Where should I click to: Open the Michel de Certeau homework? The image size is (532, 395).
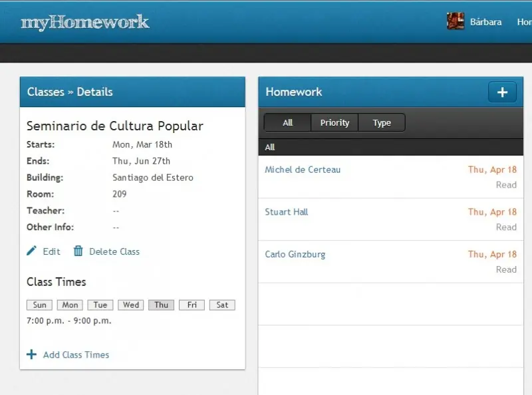point(303,170)
